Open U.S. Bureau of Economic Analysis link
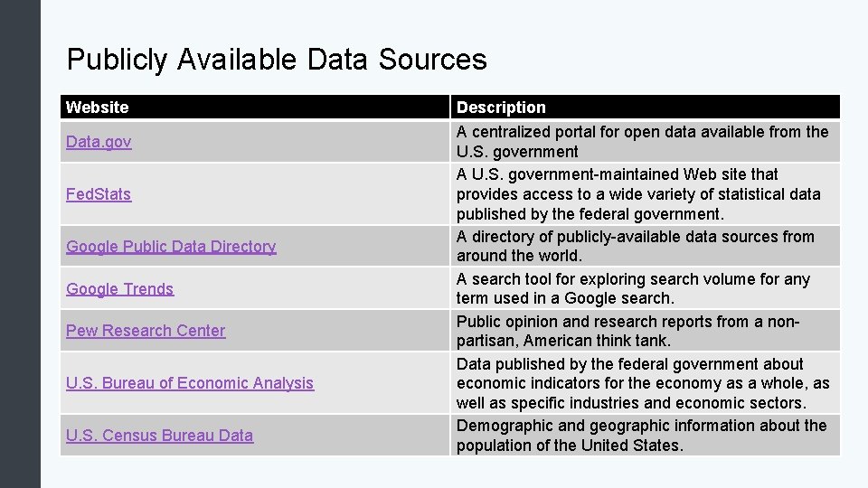The image size is (868, 488). (x=190, y=383)
